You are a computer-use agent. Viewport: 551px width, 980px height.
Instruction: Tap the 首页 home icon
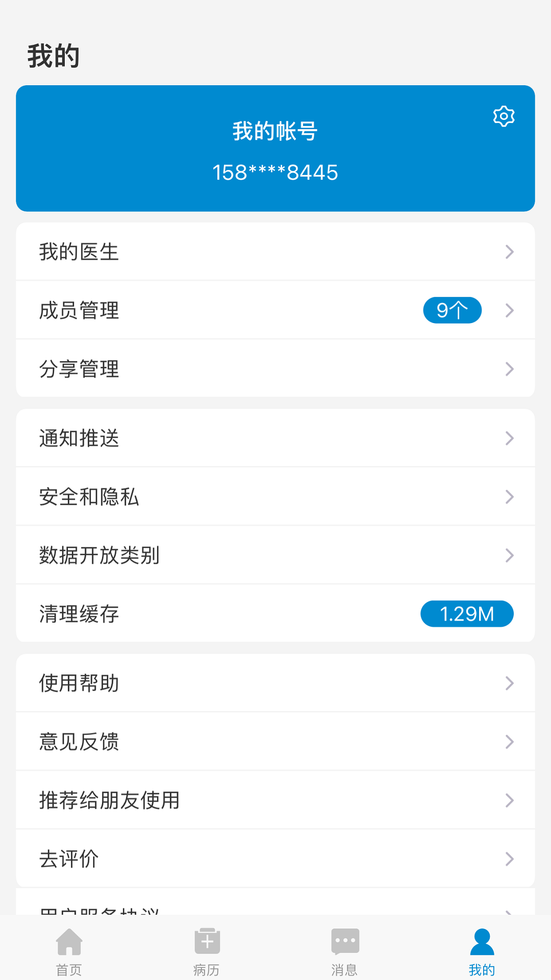[69, 942]
